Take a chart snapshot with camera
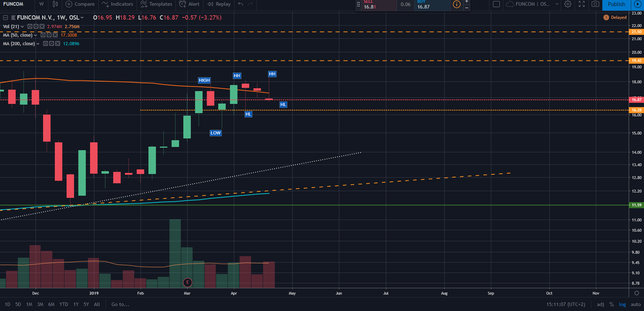 coord(595,4)
